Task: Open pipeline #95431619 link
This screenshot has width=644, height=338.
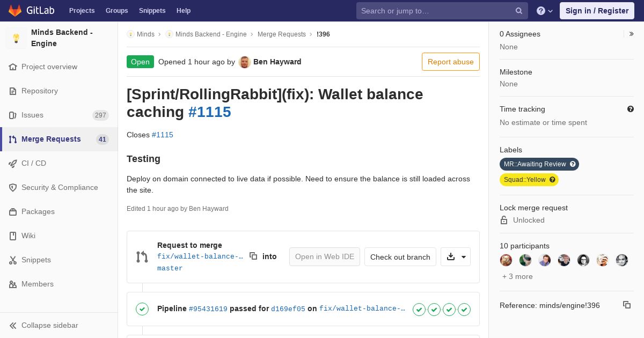Action: [x=208, y=309]
